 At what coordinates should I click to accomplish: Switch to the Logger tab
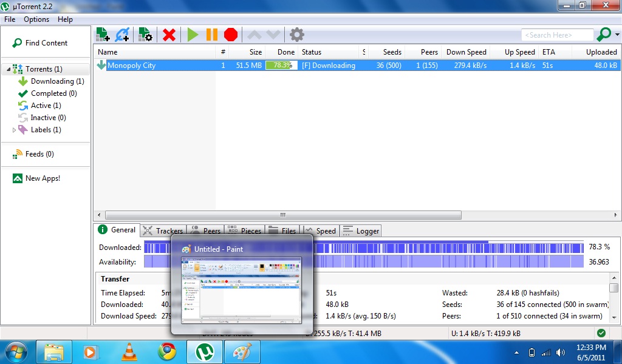click(361, 231)
